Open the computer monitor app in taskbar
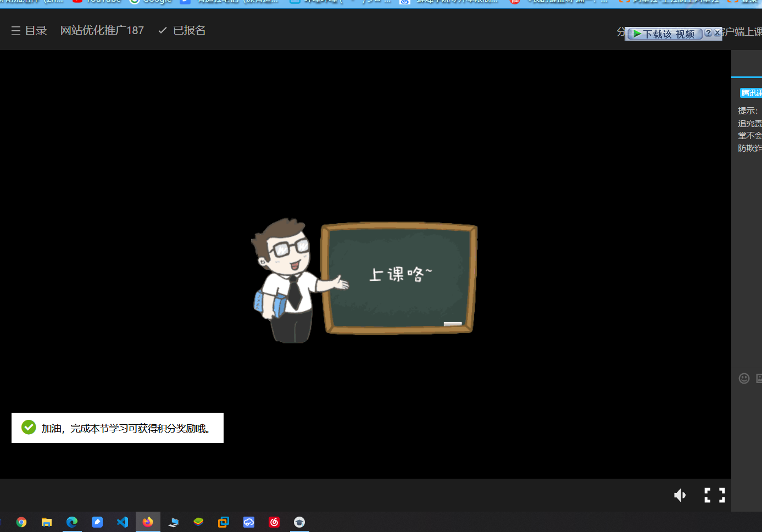This screenshot has height=532, width=762. (x=173, y=522)
